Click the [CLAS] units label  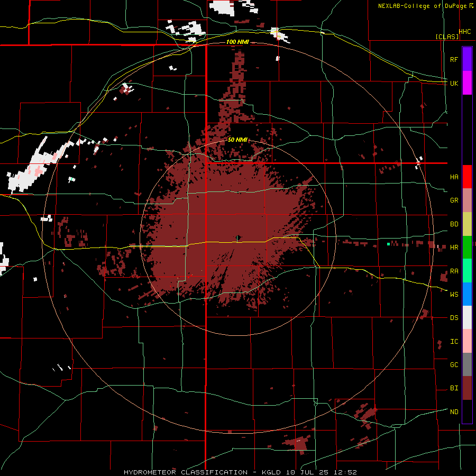[x=447, y=36]
